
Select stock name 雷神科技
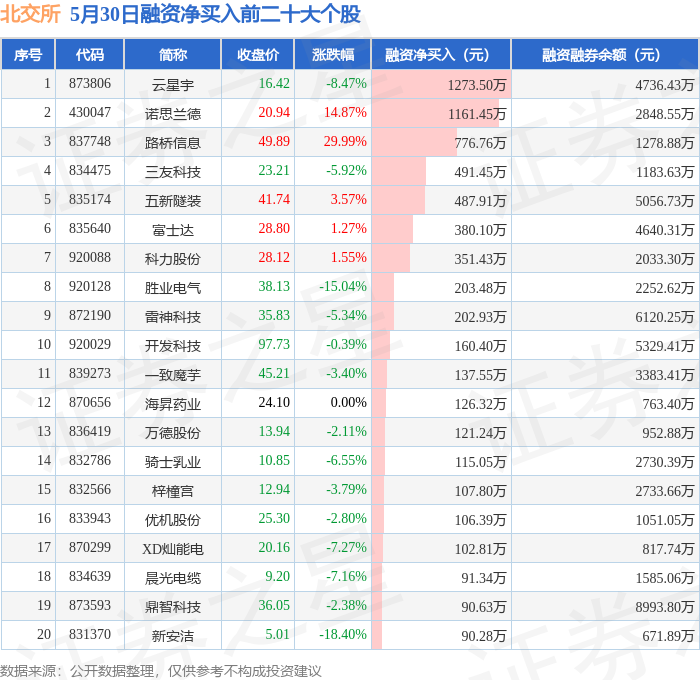(x=173, y=317)
